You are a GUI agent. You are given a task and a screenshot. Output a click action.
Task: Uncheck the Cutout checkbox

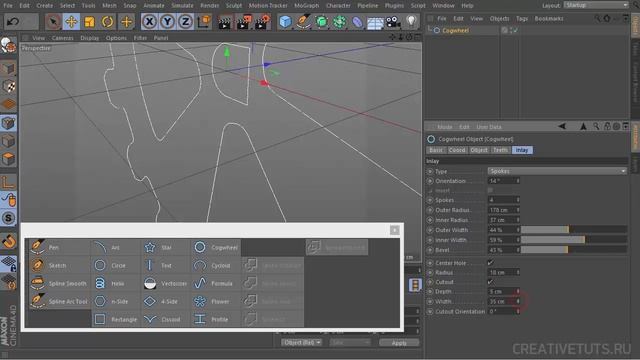coord(490,282)
